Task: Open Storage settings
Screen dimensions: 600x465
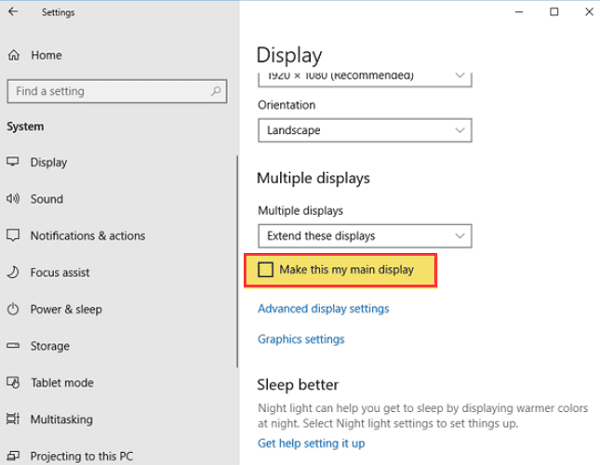Action: (x=50, y=346)
